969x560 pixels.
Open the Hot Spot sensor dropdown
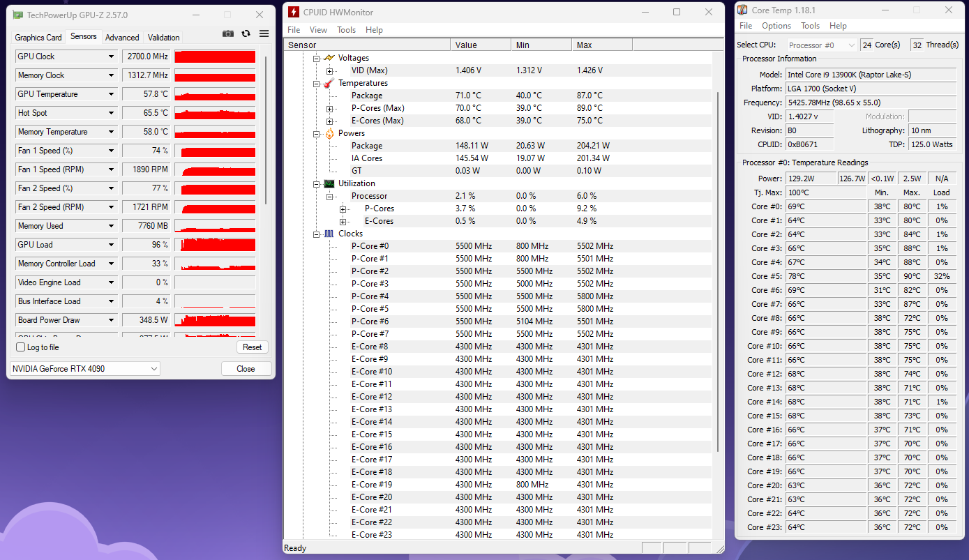[111, 113]
